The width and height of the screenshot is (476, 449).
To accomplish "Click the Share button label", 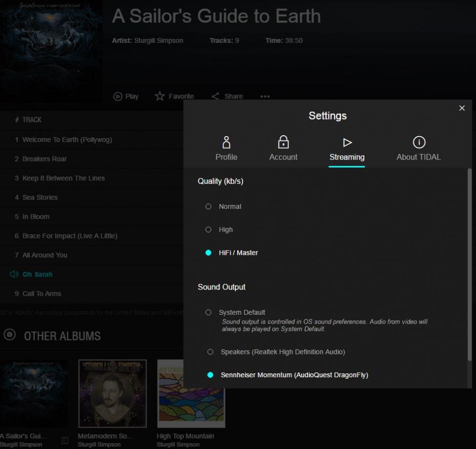I will pos(233,96).
